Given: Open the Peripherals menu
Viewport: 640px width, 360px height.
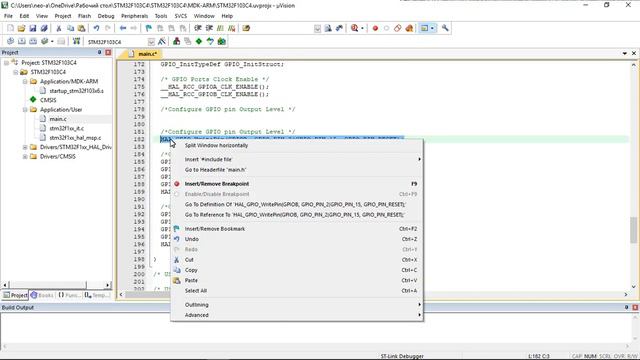Looking at the screenshot, I should click(x=134, y=16).
